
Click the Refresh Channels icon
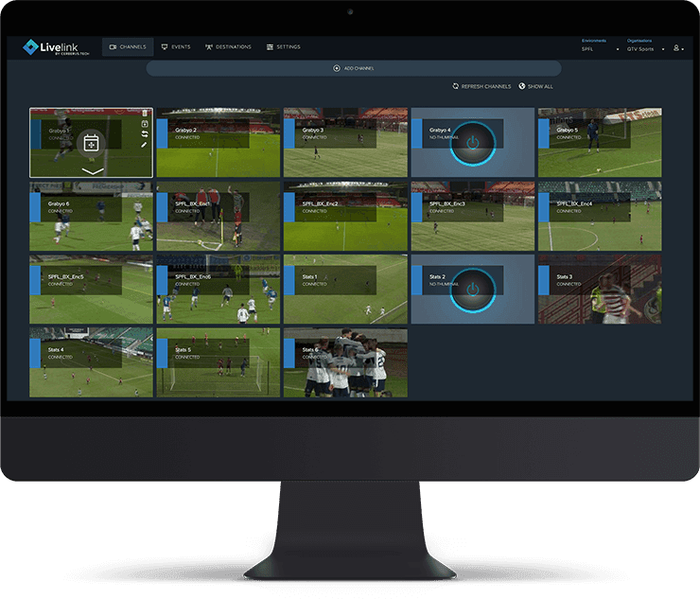455,86
